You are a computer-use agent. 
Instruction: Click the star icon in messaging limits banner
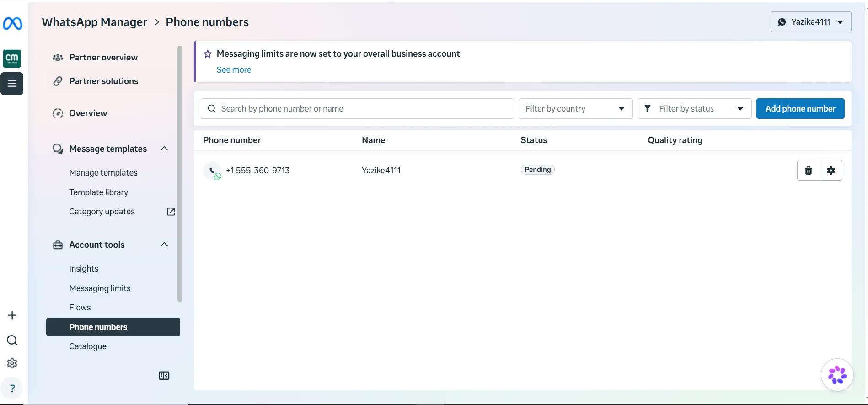point(208,54)
